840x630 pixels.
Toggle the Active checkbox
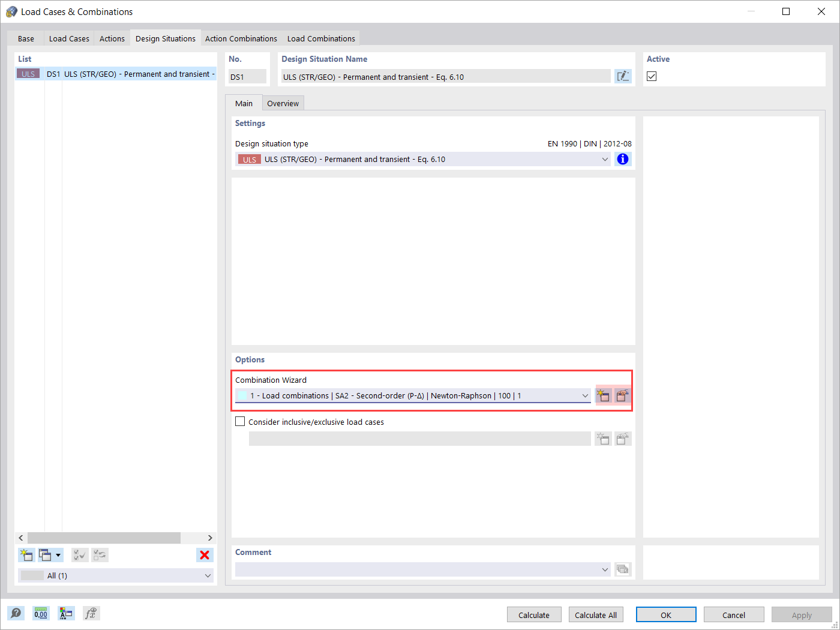point(652,76)
